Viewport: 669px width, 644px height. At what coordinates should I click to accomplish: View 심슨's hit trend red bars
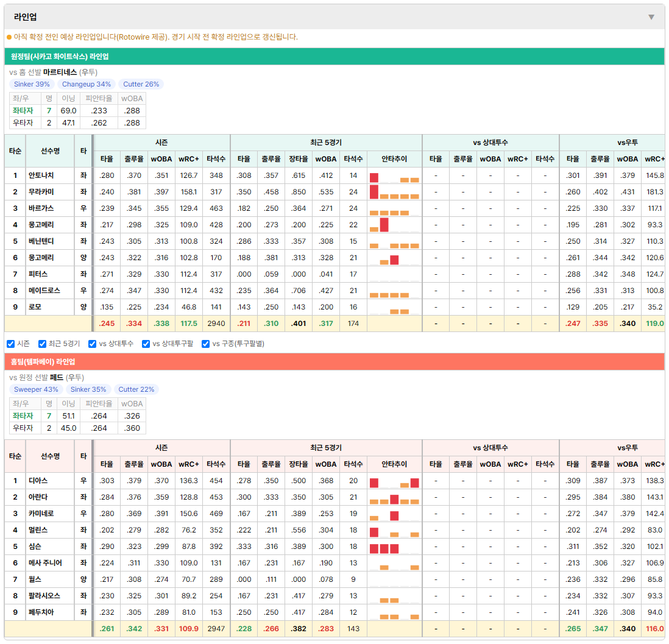[384, 548]
